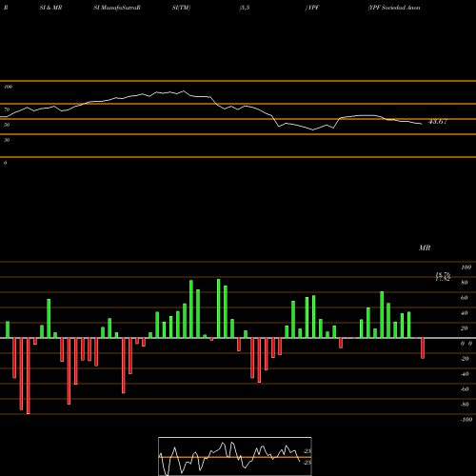Click the MR axis label 40
The image size is (476, 476).
pyautogui.click(x=465, y=313)
